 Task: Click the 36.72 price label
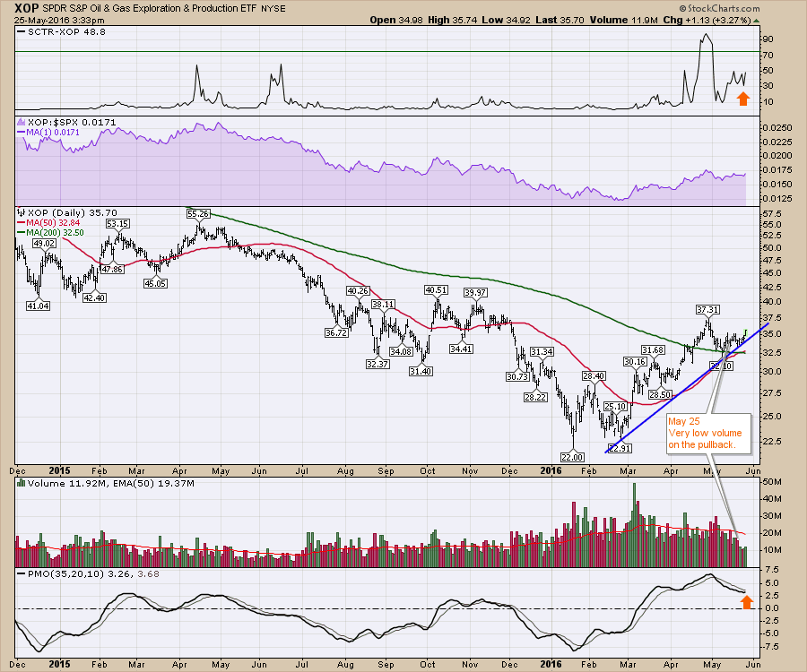point(336,332)
